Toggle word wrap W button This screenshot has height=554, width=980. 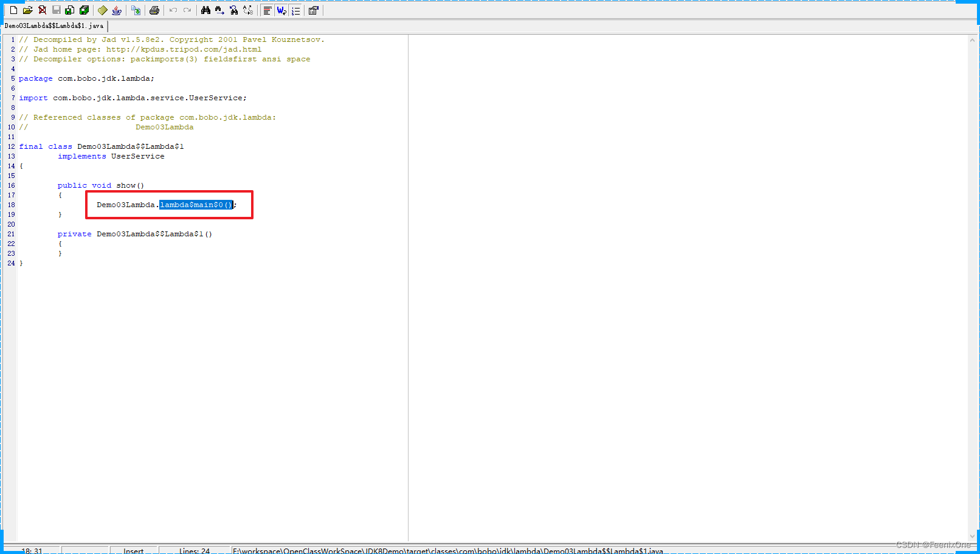[281, 10]
